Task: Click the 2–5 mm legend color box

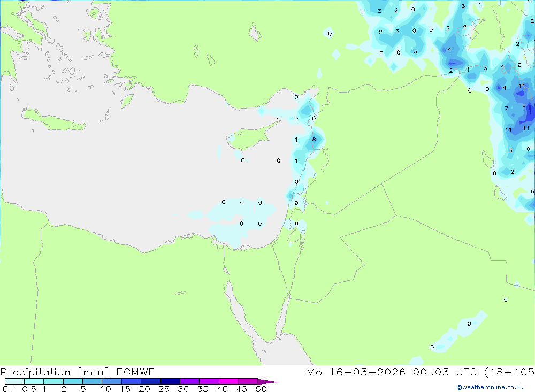Action: (x=73, y=381)
